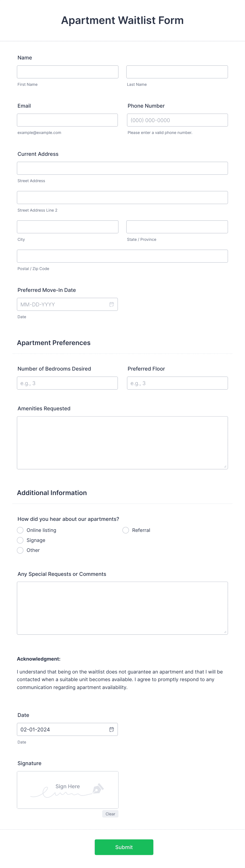Click the Submit button
245x868 pixels.
[124, 847]
